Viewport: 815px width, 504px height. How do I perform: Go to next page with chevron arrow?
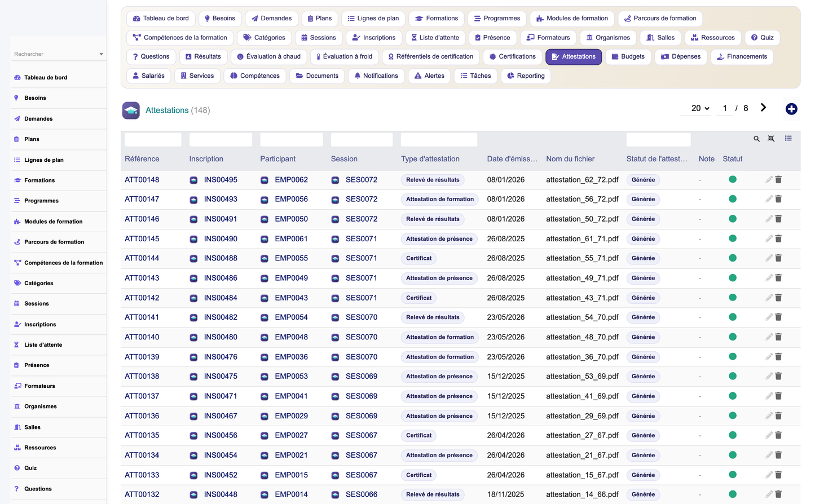click(x=763, y=108)
